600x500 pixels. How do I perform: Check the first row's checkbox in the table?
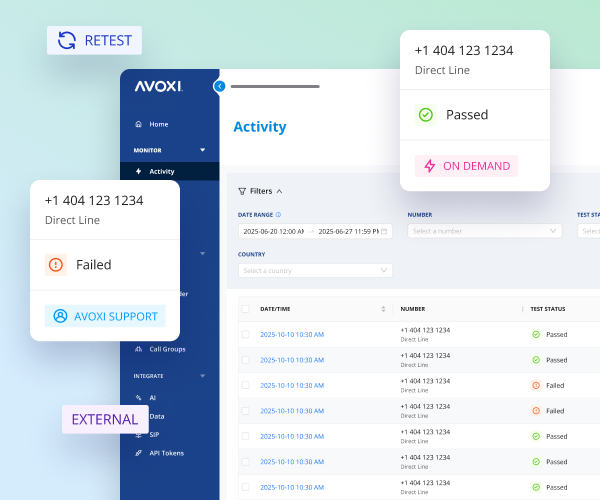(x=245, y=334)
